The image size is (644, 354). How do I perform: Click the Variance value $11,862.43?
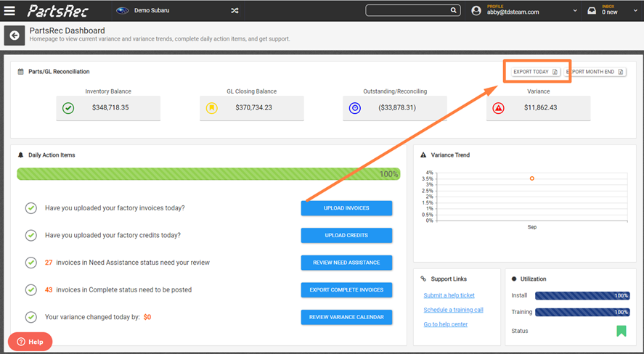click(x=540, y=107)
